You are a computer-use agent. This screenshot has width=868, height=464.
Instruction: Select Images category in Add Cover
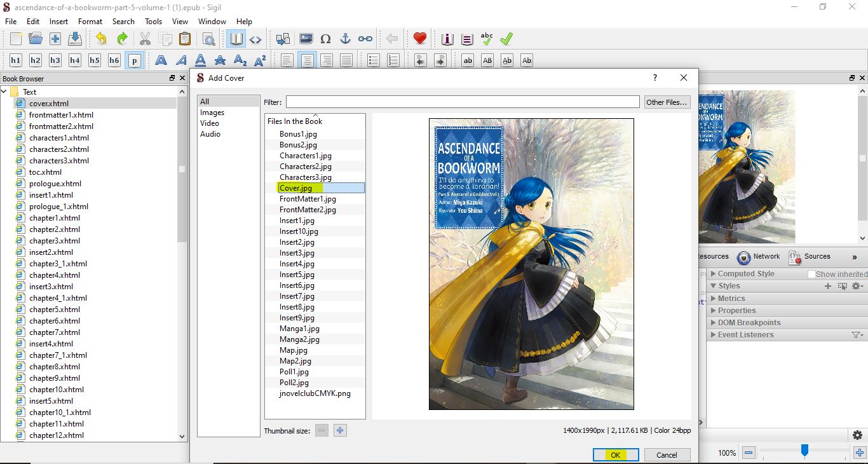pyautogui.click(x=212, y=113)
